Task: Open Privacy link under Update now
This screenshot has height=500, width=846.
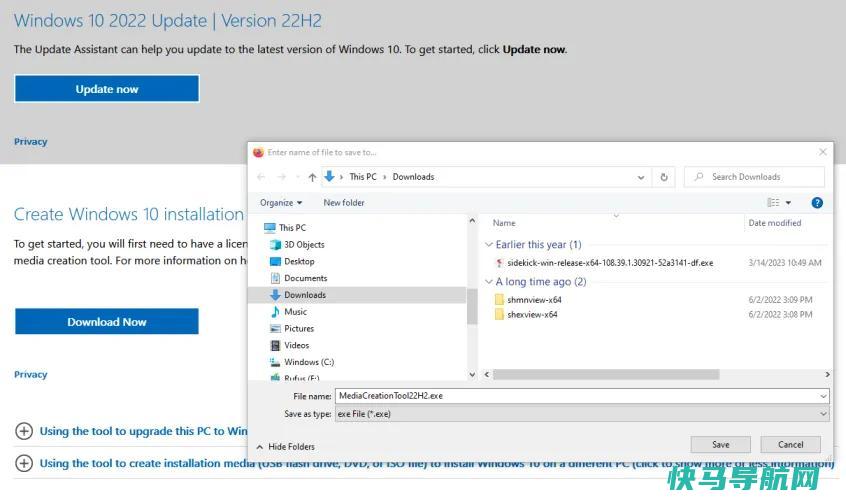Action: pyautogui.click(x=31, y=142)
